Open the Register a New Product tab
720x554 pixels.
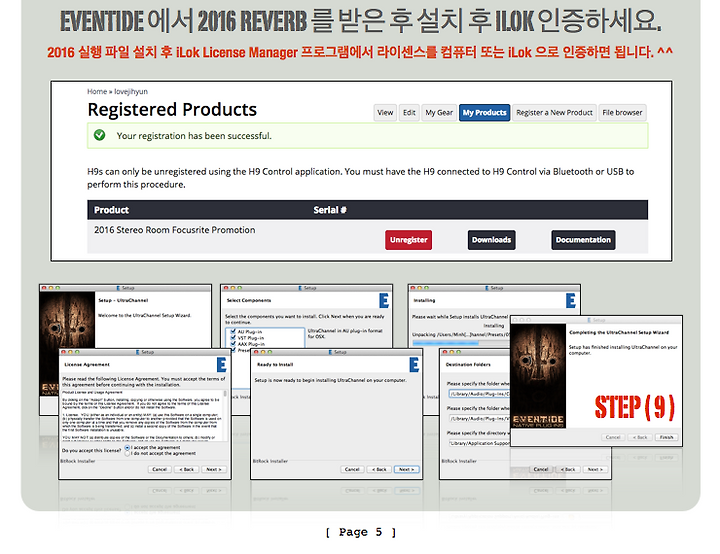pyautogui.click(x=554, y=113)
